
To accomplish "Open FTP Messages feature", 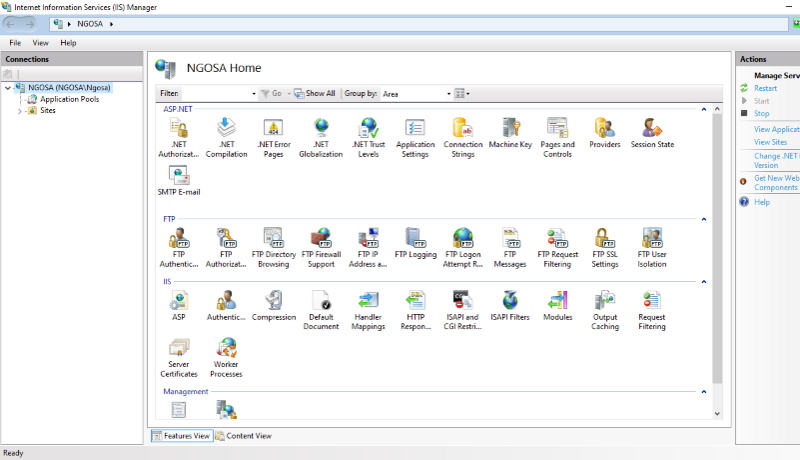I will [x=510, y=248].
